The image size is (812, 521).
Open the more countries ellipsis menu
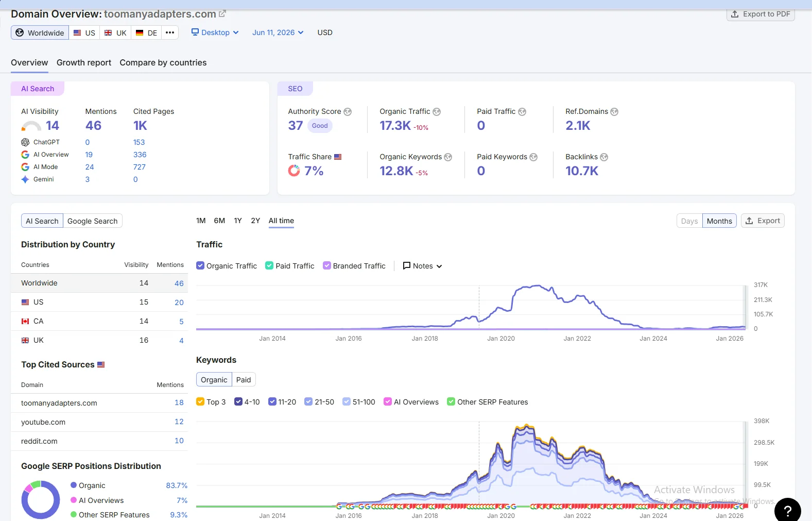[170, 32]
